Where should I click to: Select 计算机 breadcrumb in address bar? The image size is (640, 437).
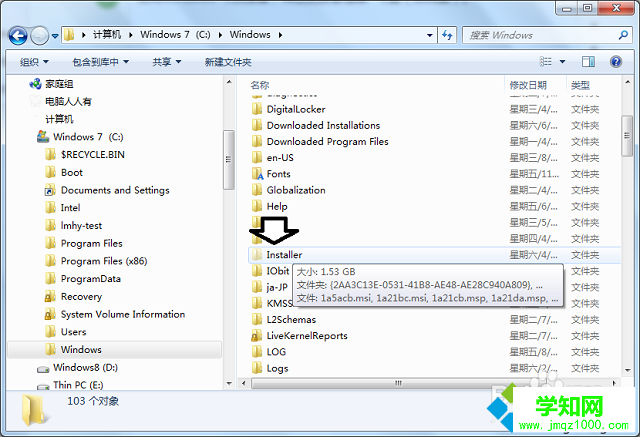tap(107, 35)
